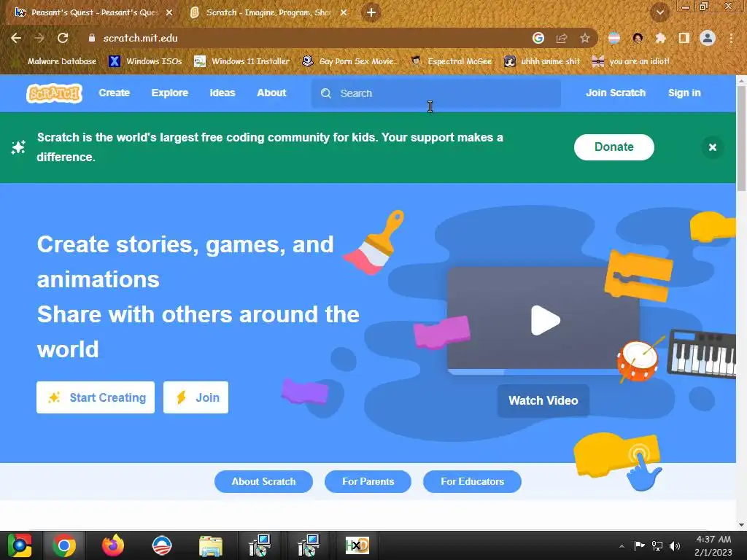Open the Obama-logo app on the taskbar
Viewport: 747px width, 560px height.
[161, 545]
